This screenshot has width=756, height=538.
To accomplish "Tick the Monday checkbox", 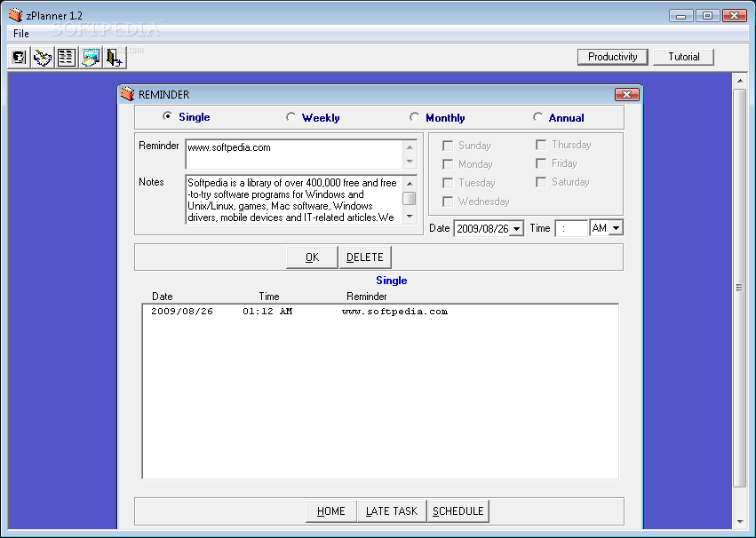I will tap(448, 164).
